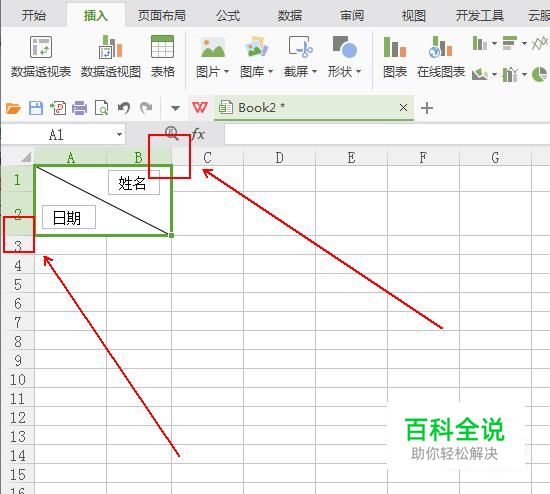Viewport: 550px width, 494px height.
Task: Switch to the 页面布局 tab
Action: pos(162,16)
